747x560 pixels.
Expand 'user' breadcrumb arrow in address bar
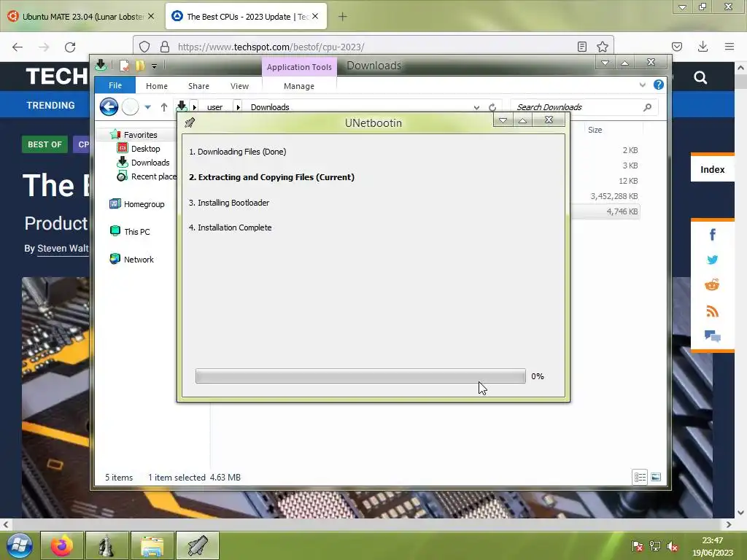pos(238,107)
